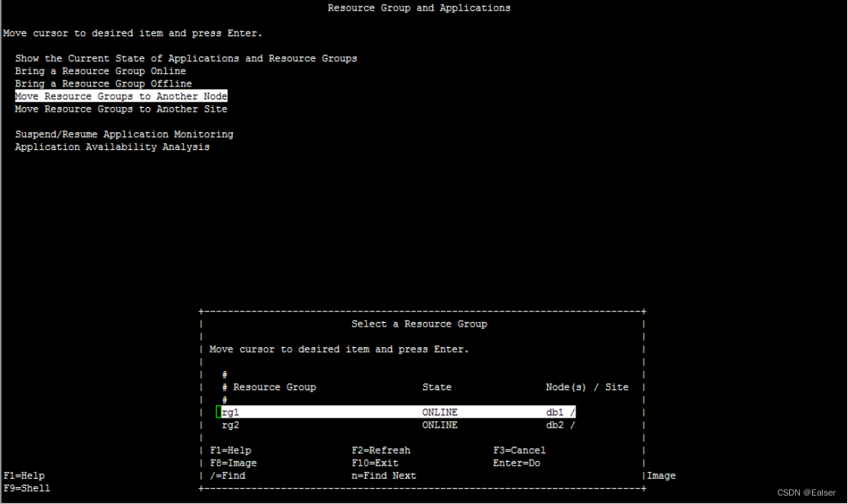Open 'Suspend/Resume Application Monitoring'
848x504 pixels.
click(x=125, y=135)
